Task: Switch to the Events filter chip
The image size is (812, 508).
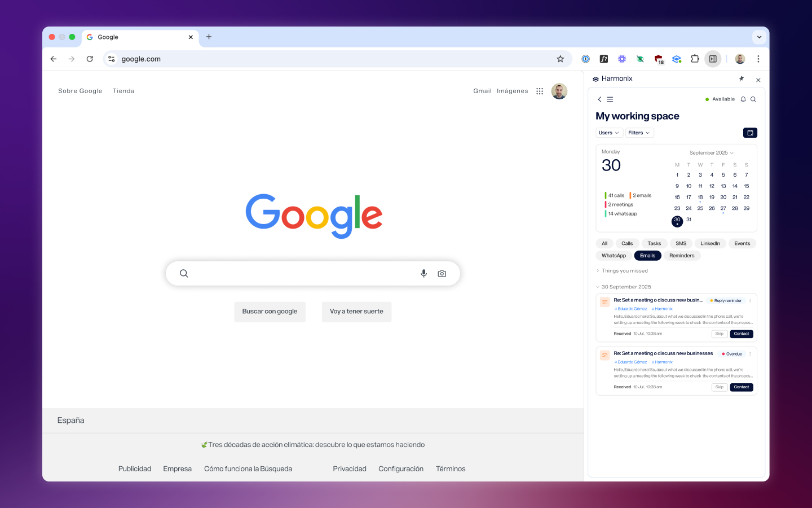Action: [x=742, y=244]
